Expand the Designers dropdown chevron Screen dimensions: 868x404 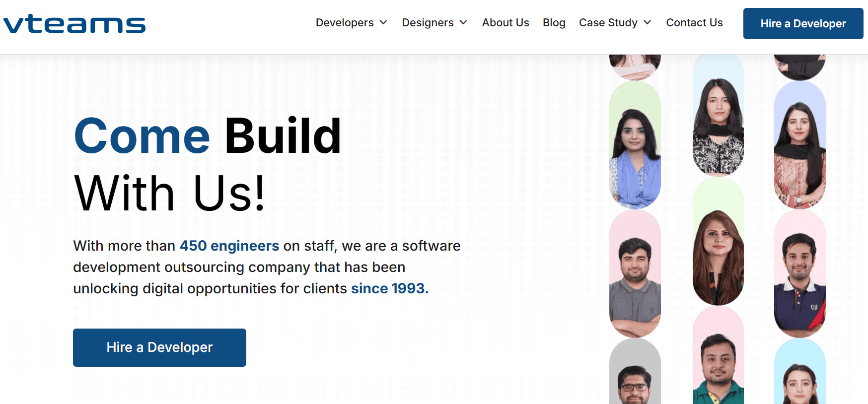point(463,23)
